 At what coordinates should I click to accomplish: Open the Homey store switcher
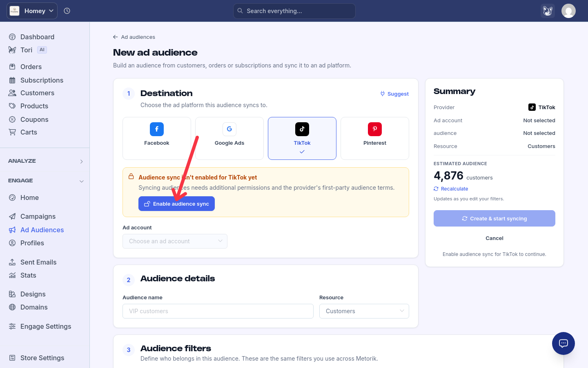[32, 11]
